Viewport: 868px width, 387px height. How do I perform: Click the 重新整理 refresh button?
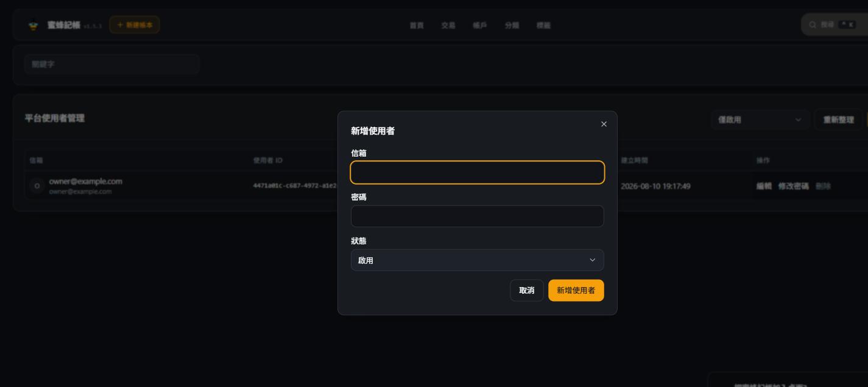point(839,120)
